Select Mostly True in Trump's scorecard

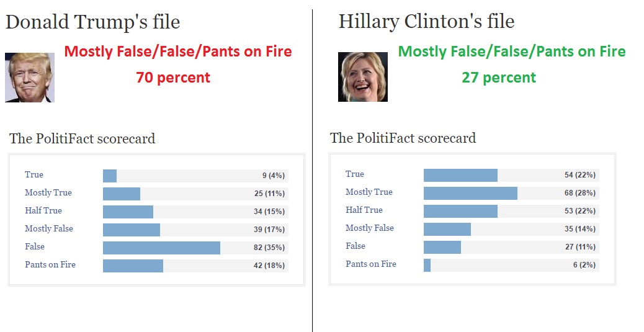pyautogui.click(x=48, y=193)
